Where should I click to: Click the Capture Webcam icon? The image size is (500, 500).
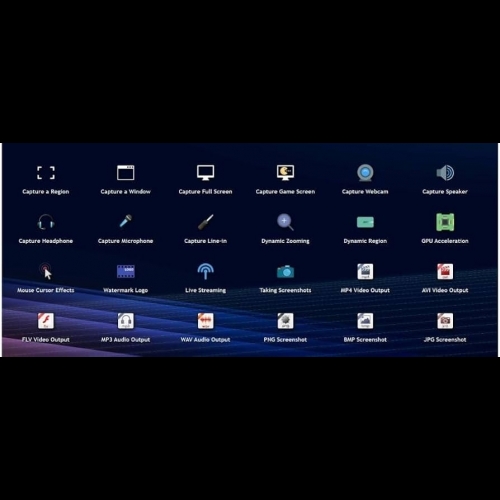point(365,173)
